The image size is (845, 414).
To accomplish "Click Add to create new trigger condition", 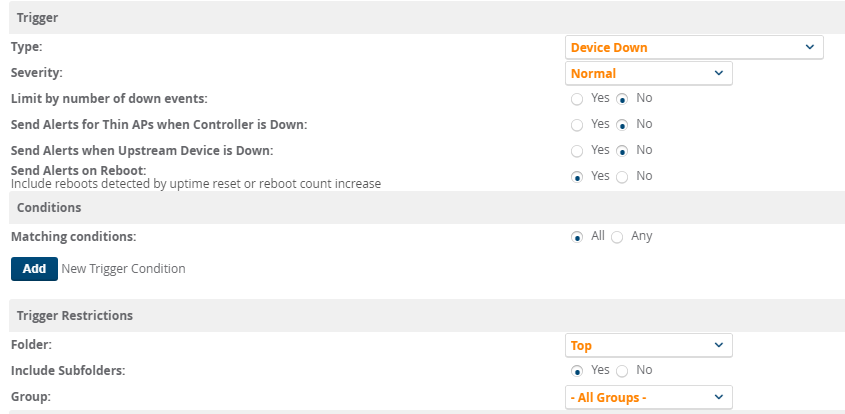I will pos(34,268).
